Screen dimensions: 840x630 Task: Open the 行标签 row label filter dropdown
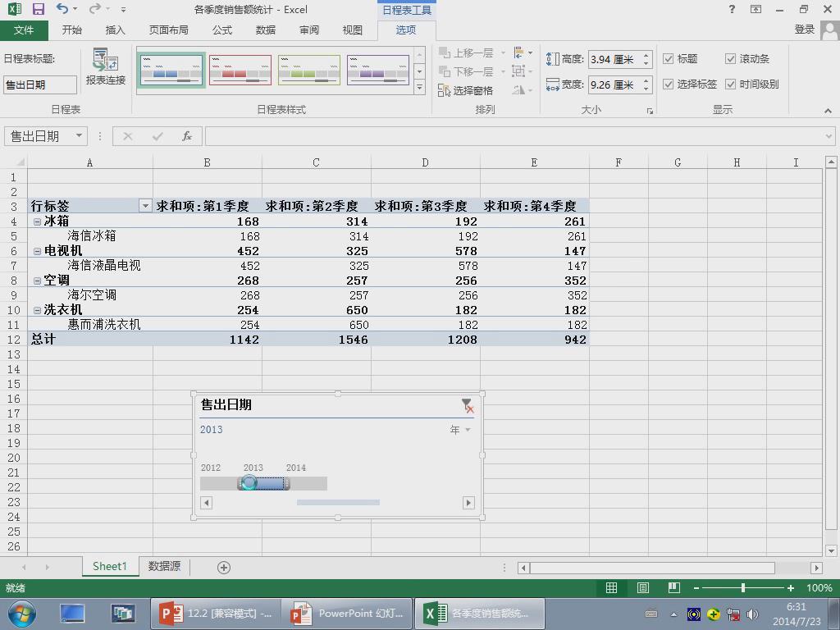coord(145,206)
